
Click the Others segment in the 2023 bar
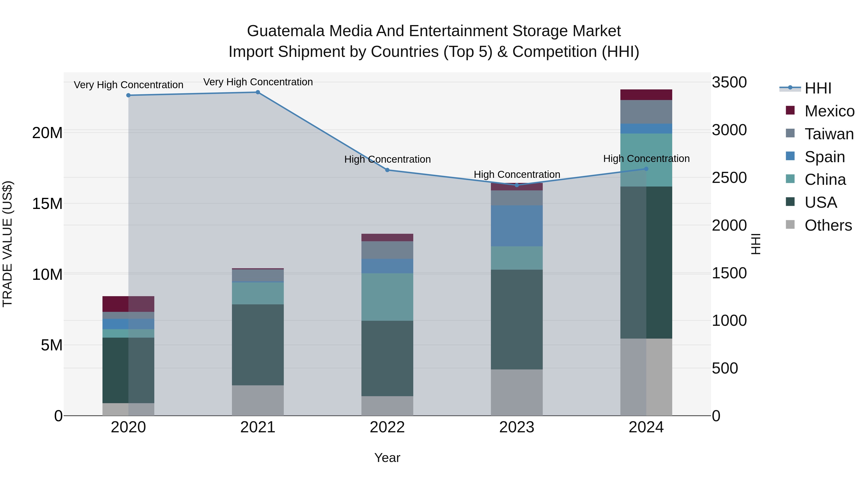tap(517, 393)
